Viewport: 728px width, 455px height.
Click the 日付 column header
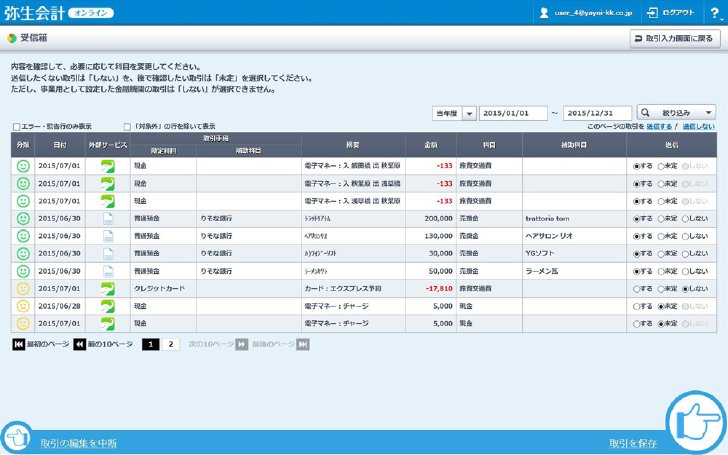(59, 145)
